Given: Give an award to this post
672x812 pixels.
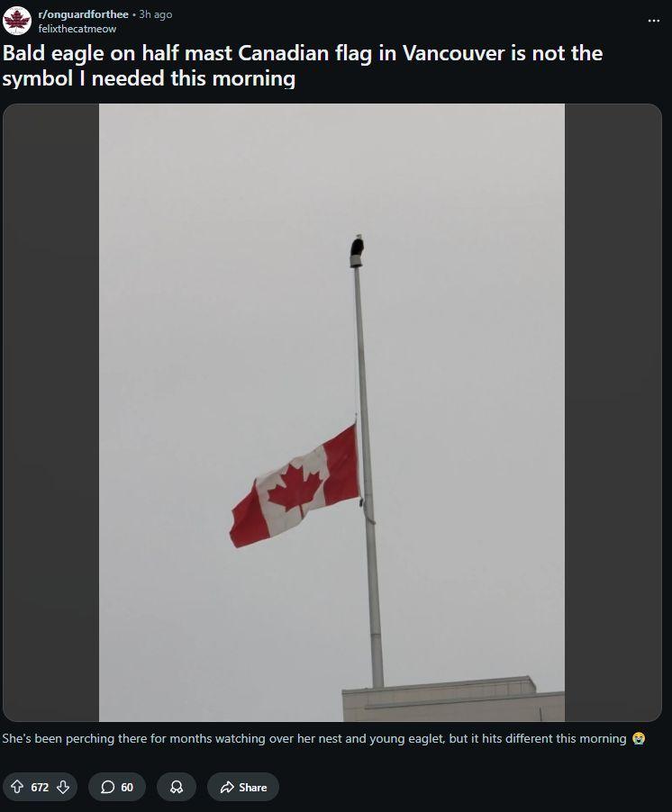Looking at the screenshot, I should click(x=177, y=787).
